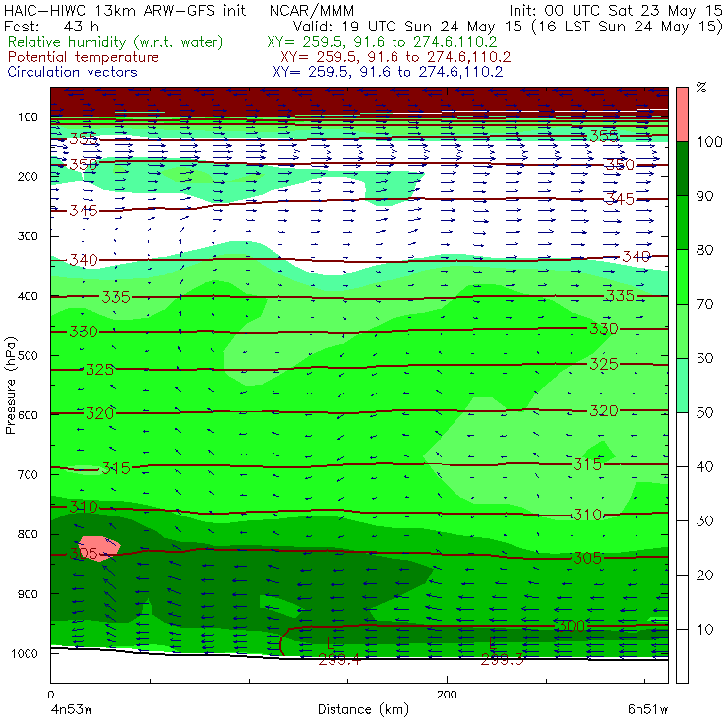Click the 'HAIC-HIWC 13km ARW-GFS init' title
The height and width of the screenshot is (728, 728).
pyautogui.click(x=124, y=10)
